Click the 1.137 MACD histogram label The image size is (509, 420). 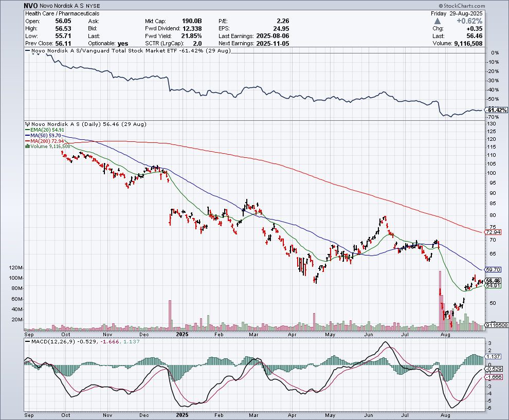pos(494,356)
